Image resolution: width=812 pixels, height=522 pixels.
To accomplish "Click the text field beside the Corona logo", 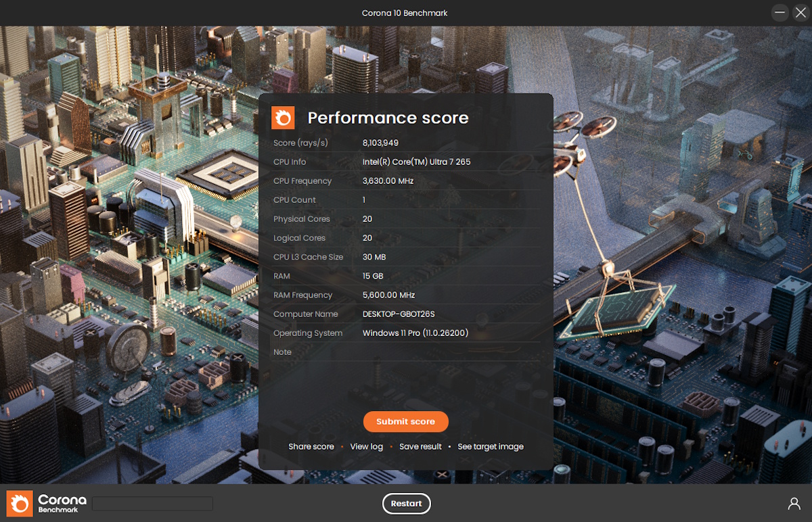I will tap(152, 503).
